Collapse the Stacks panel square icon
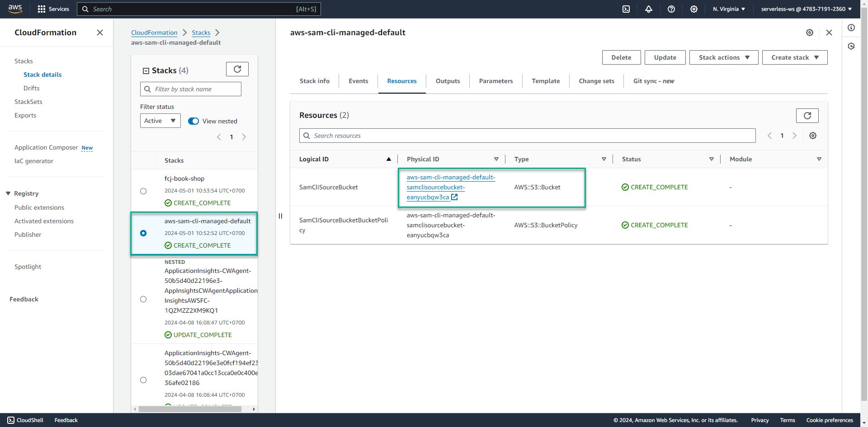The width and height of the screenshot is (868, 427). click(x=146, y=71)
